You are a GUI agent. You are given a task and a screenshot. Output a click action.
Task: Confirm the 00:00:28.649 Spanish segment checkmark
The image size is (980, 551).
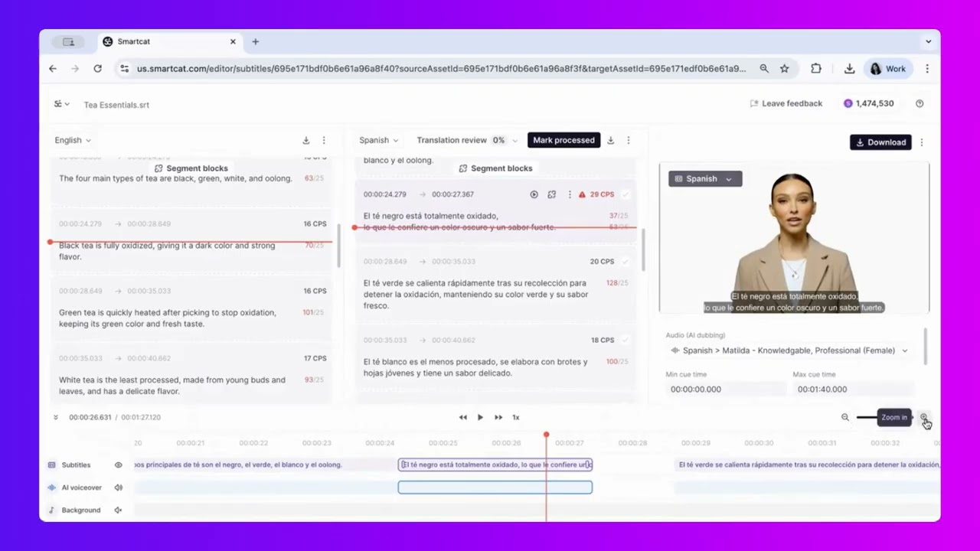[x=626, y=262]
